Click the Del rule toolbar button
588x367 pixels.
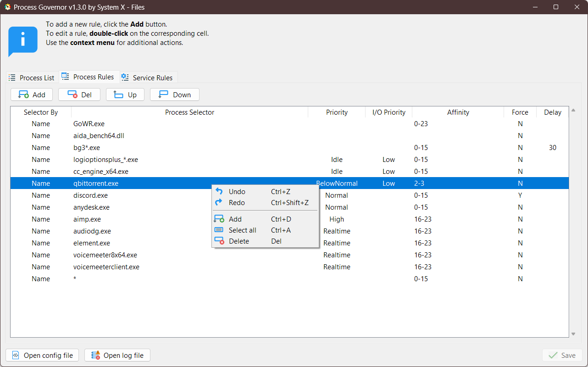tap(79, 95)
